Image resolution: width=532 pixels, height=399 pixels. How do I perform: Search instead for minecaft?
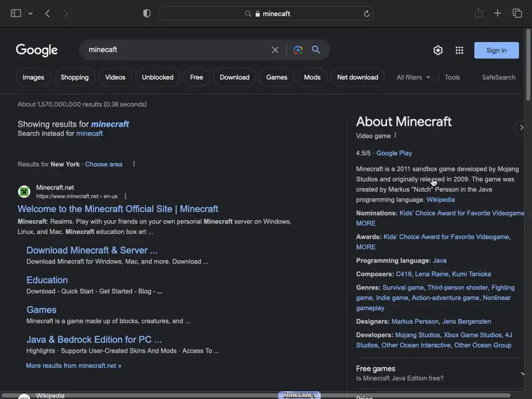point(89,134)
